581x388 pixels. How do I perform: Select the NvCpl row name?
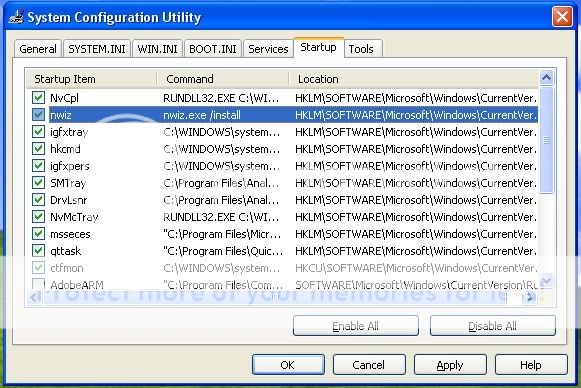(x=64, y=98)
